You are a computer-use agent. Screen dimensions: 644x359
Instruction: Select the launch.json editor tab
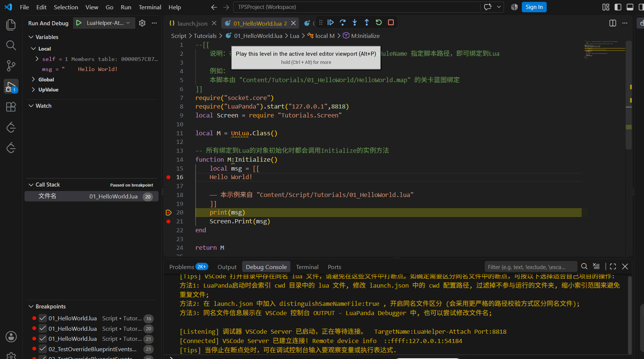coord(192,23)
